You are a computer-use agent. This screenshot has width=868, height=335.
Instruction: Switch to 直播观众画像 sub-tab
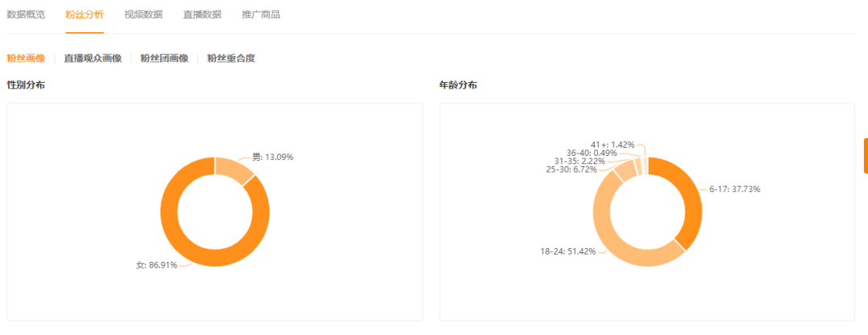[92, 58]
